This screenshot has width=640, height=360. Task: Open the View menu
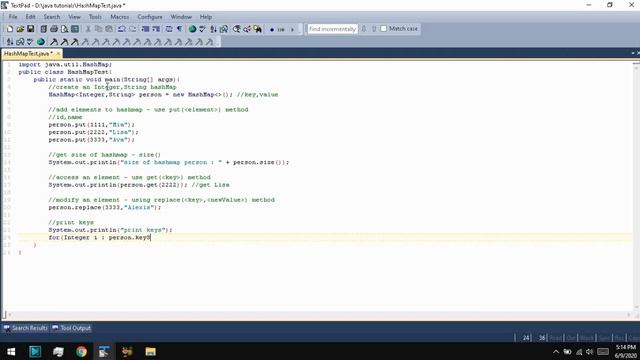74,17
